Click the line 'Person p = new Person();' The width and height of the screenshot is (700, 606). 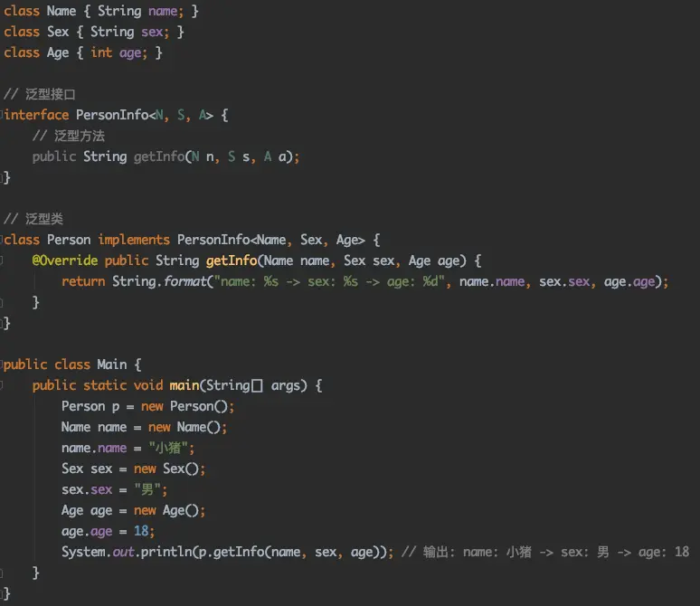pos(147,406)
